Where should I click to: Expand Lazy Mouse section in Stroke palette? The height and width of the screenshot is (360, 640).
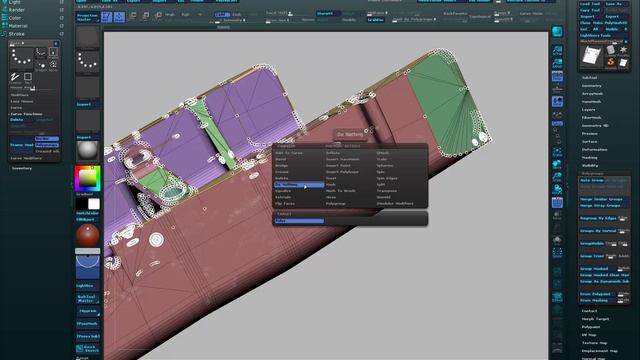(22, 101)
